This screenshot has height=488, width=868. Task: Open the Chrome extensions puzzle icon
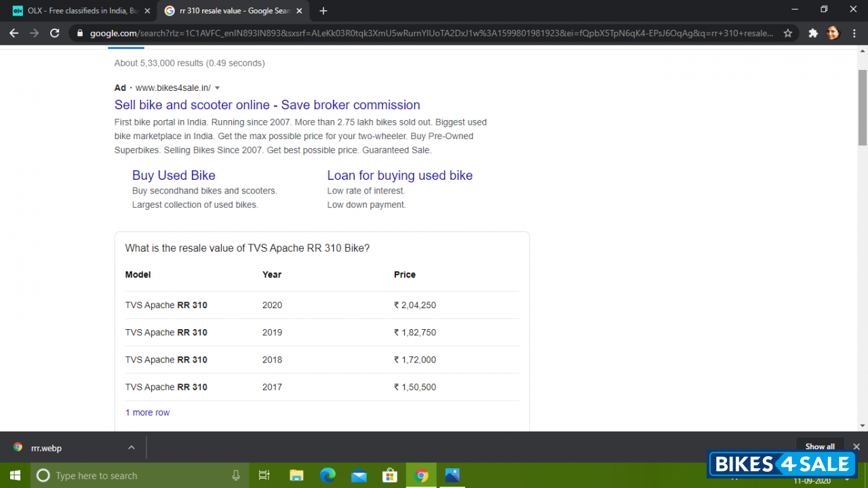tap(813, 33)
